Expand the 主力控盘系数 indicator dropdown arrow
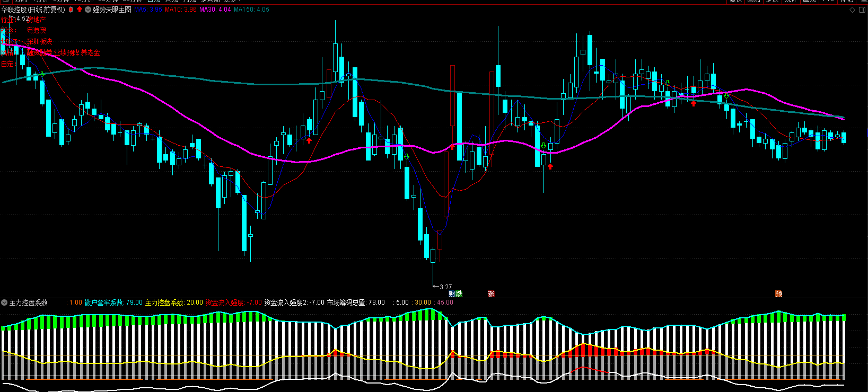Image resolution: width=868 pixels, height=392 pixels. point(4,302)
